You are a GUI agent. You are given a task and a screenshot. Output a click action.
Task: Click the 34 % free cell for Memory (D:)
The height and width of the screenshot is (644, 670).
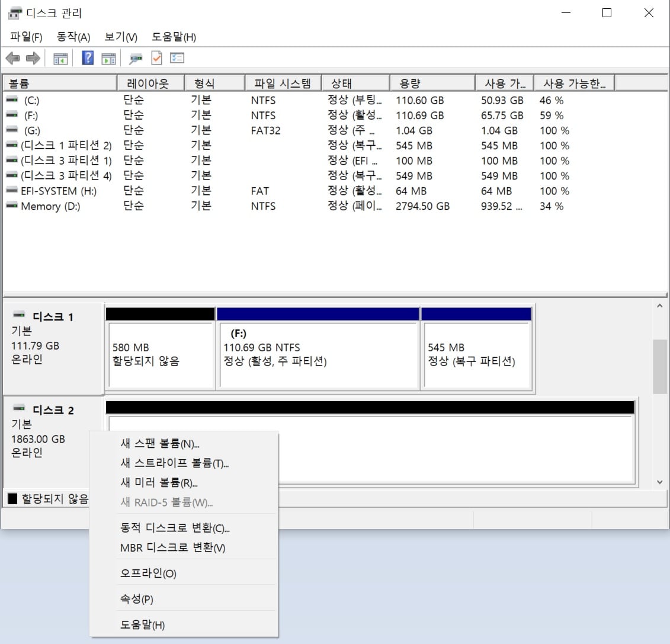coord(551,206)
